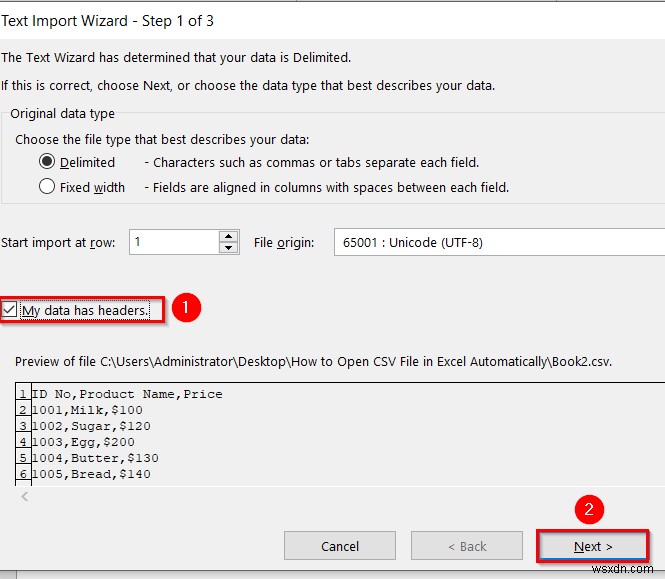The image size is (665, 579).
Task: Select preview row ID No,Product Name,Price
Action: [127, 394]
